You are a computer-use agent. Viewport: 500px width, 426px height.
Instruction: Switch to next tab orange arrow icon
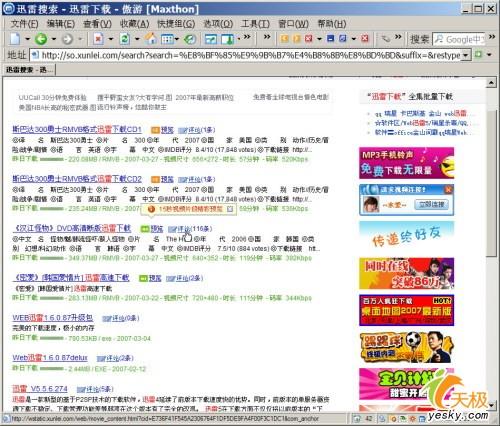(x=296, y=39)
